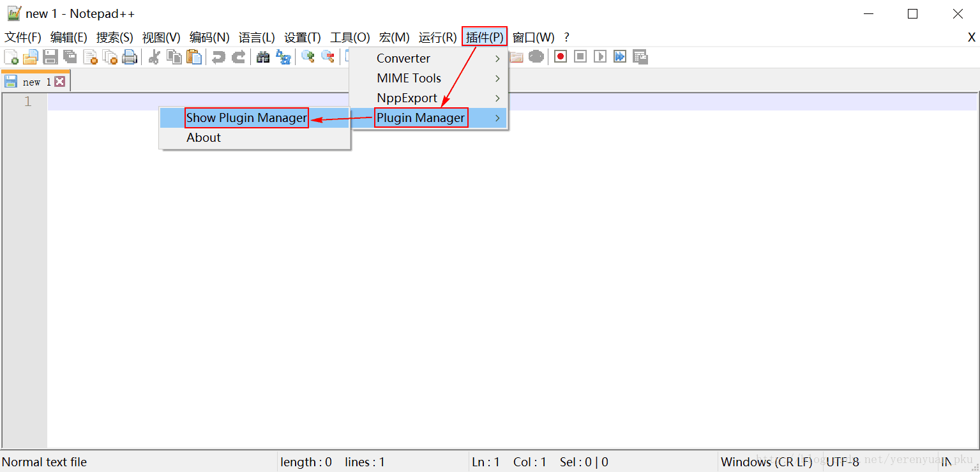The image size is (980, 472).
Task: Expand the MIME Tools submenu
Action: click(428, 78)
